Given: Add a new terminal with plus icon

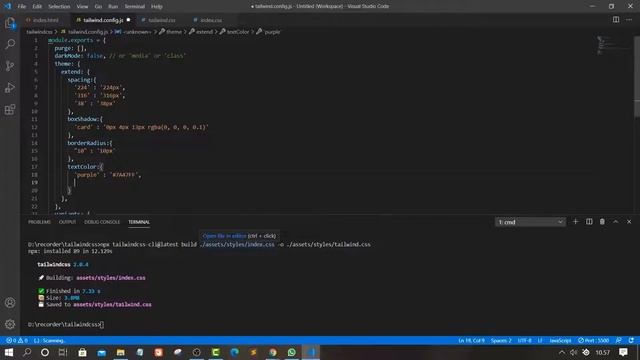Looking at the screenshot, I should pyautogui.click(x=576, y=222).
